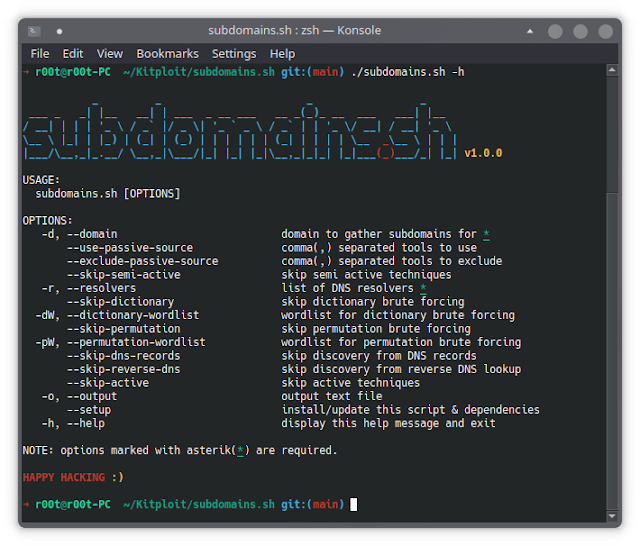Click "display this help message and exit" description
Viewport: 640px width, 546px height.
click(388, 423)
